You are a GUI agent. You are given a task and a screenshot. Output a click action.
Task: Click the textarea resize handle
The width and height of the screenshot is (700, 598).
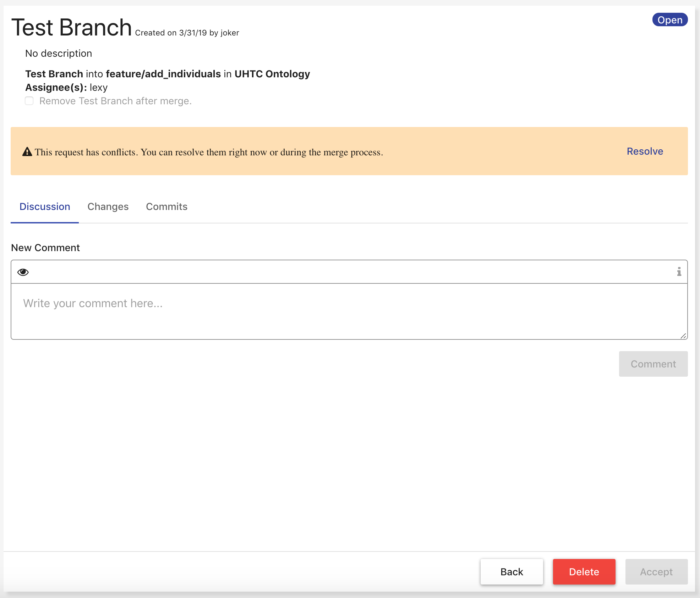pos(683,336)
